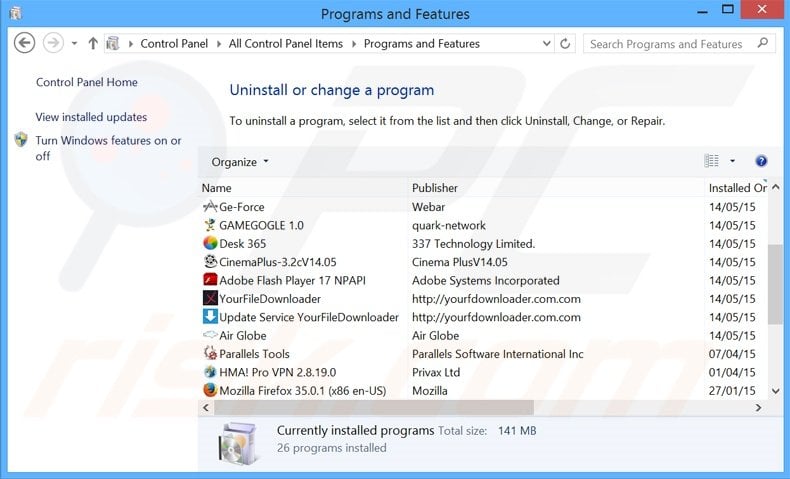Open Help with the question mark icon
This screenshot has height=479, width=790.
(761, 161)
